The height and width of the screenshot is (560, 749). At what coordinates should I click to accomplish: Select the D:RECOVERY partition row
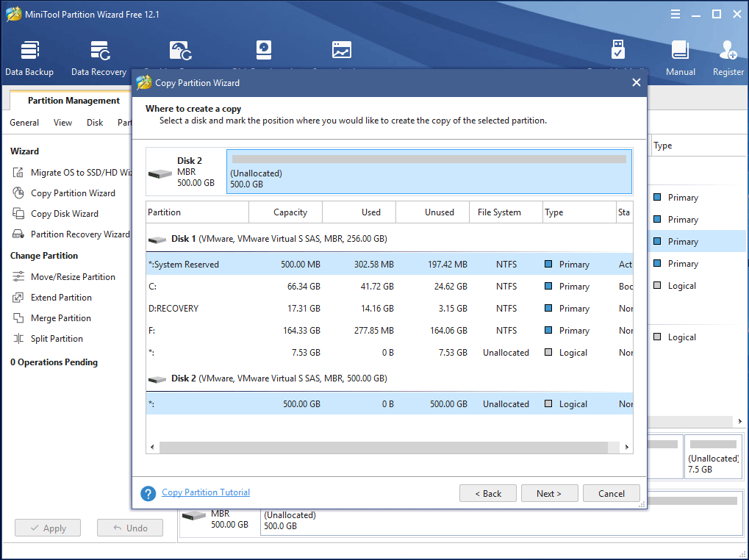coord(390,309)
